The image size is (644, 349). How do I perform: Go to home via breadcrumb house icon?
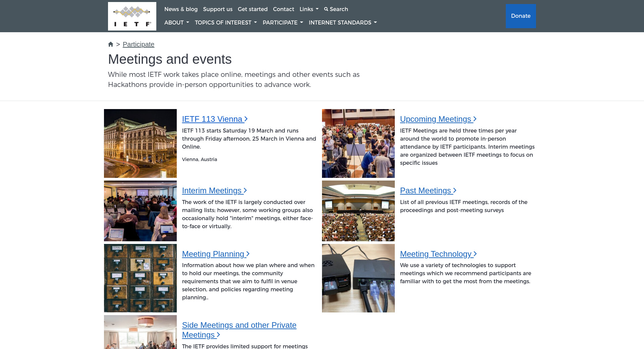point(111,44)
